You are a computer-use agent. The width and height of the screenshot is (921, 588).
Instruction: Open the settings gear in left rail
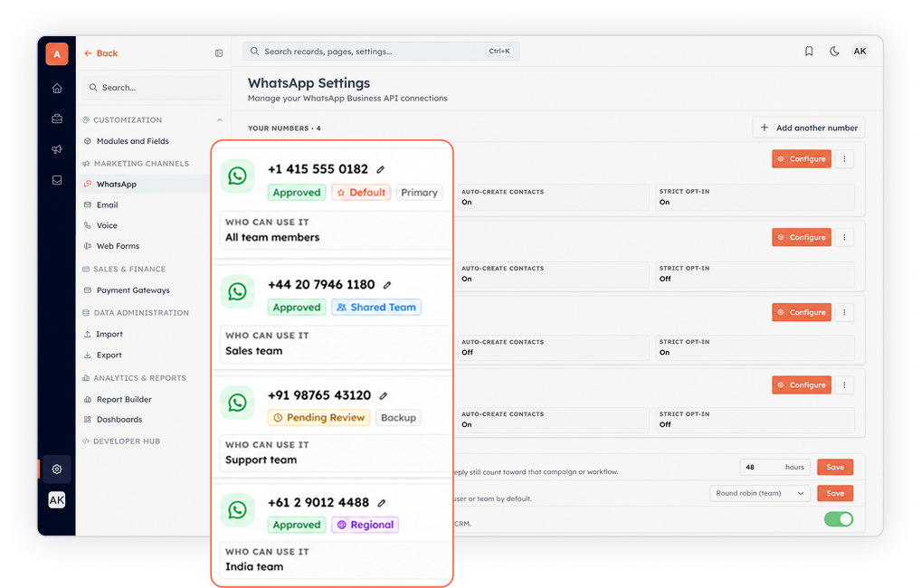point(57,469)
